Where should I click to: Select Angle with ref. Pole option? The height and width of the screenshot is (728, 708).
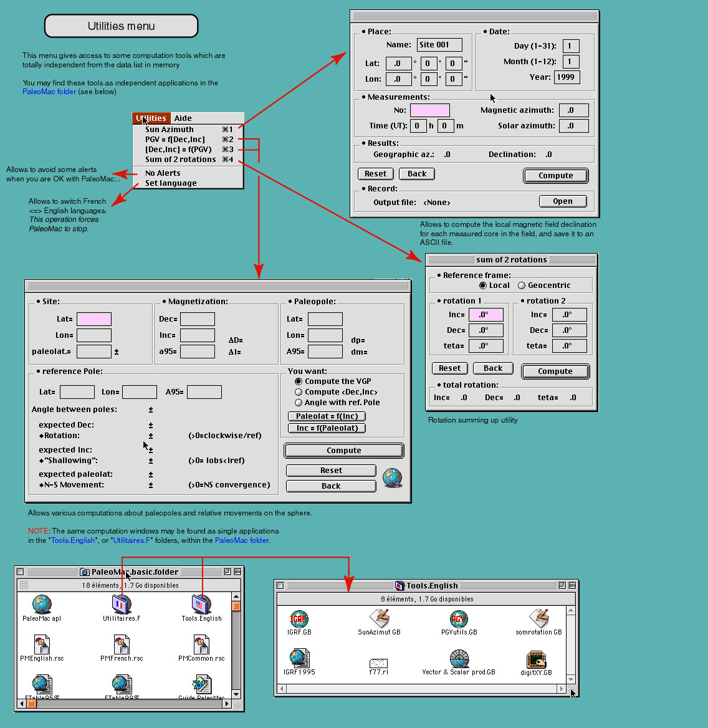pyautogui.click(x=299, y=403)
